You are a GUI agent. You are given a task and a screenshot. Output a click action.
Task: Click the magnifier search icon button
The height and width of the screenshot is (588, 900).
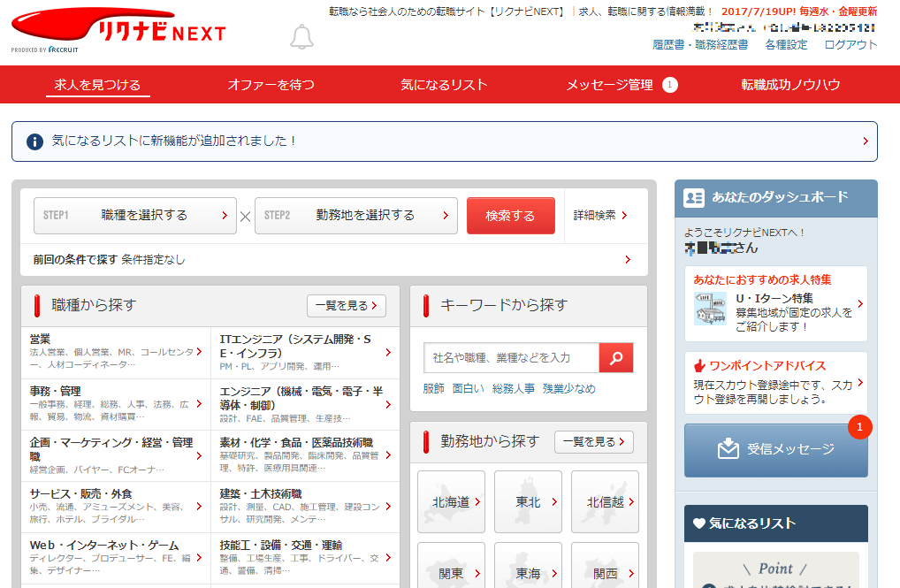(616, 358)
